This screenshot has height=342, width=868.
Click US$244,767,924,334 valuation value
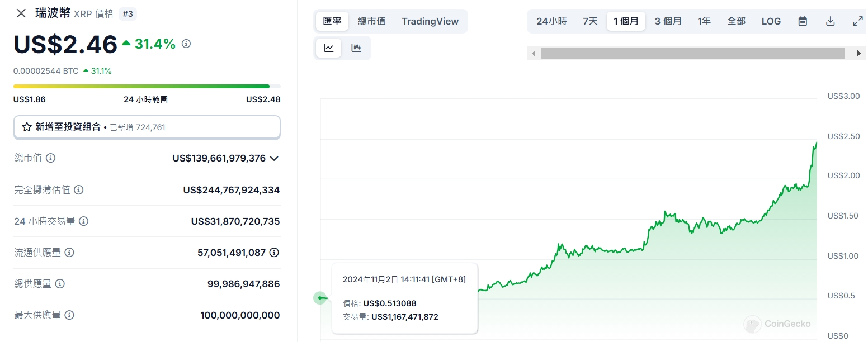(x=232, y=190)
